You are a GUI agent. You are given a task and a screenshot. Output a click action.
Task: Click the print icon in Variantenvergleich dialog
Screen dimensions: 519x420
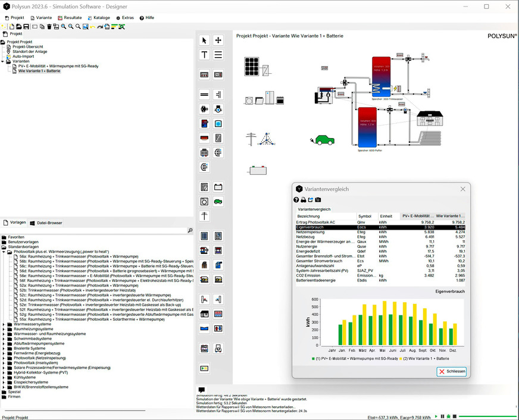coord(304,200)
